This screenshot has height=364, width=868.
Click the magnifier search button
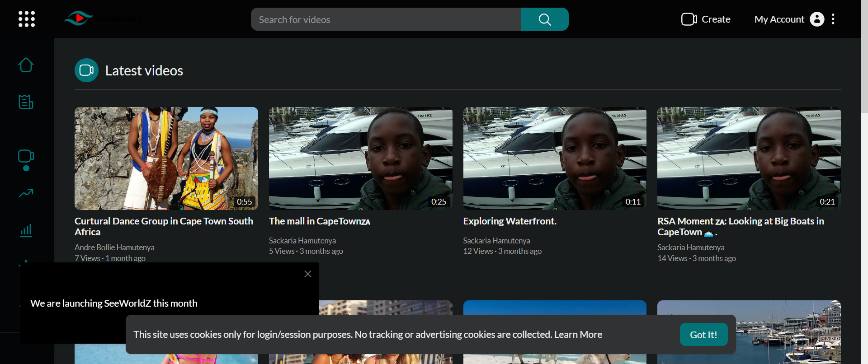point(545,19)
